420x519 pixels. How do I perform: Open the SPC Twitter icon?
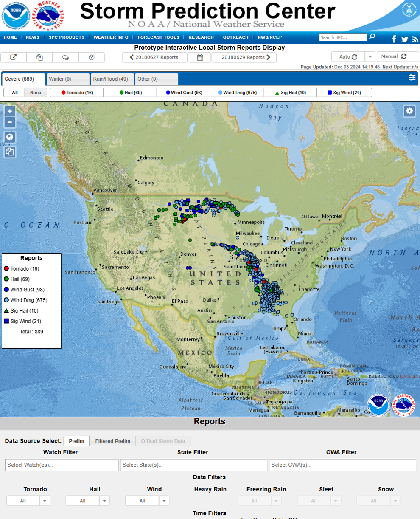(x=405, y=39)
